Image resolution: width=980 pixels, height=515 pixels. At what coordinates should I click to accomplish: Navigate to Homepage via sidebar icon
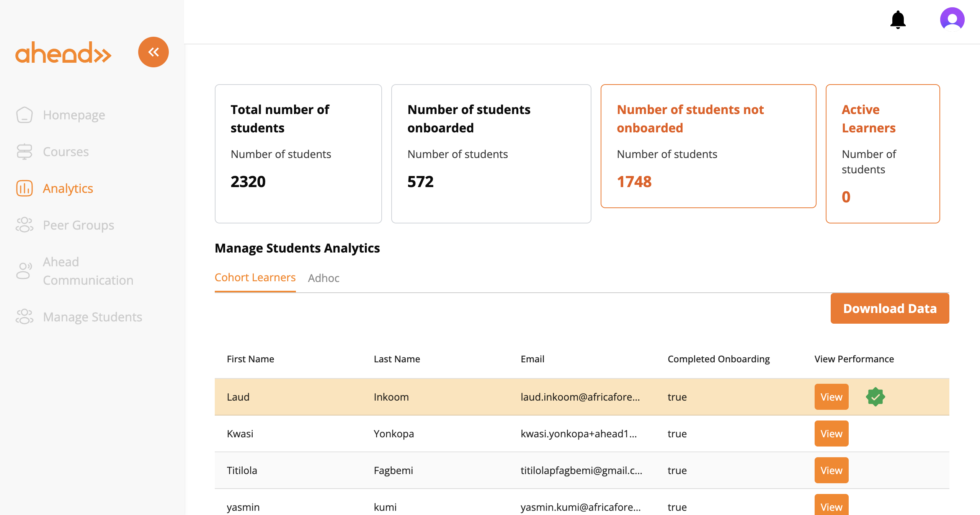[x=24, y=115]
